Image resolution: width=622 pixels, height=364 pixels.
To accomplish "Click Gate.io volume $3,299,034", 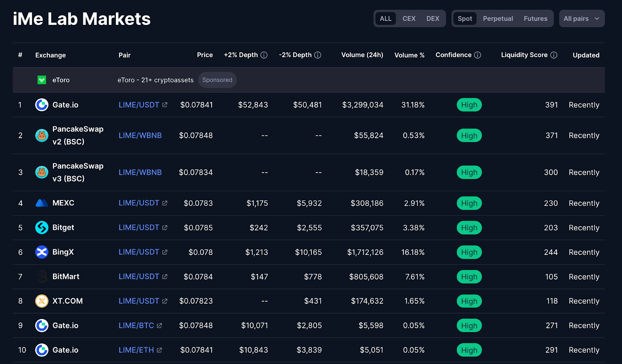I will [x=363, y=105].
